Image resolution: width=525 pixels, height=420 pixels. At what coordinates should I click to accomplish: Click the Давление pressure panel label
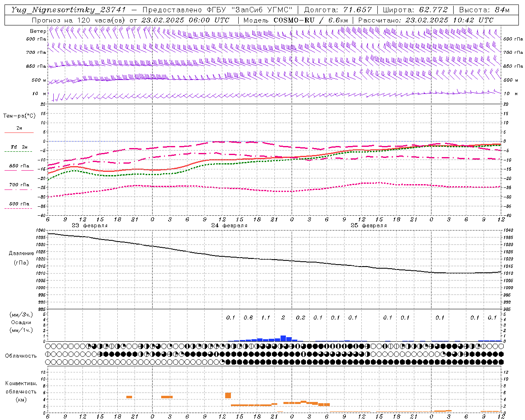click(21, 253)
